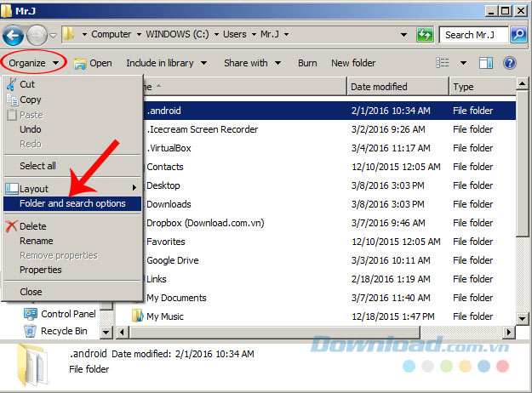532x393 pixels.
Task: Expand the arrow after Mr.J breadcrumb
Action: (286, 34)
